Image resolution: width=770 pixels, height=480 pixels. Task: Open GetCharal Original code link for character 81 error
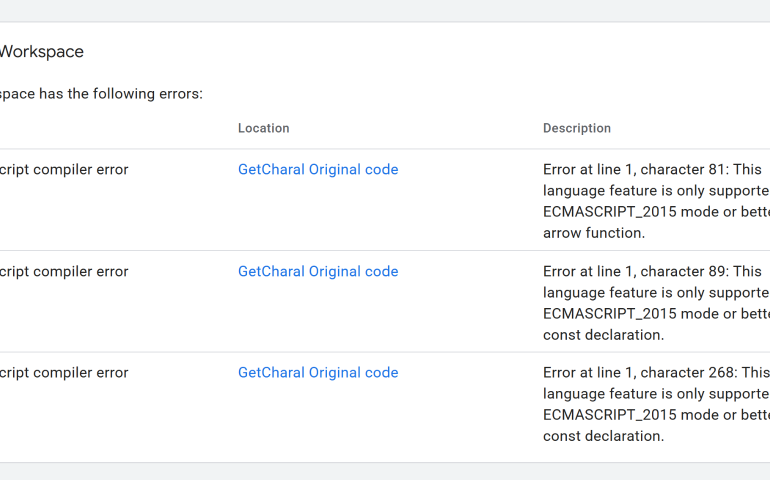pos(318,169)
